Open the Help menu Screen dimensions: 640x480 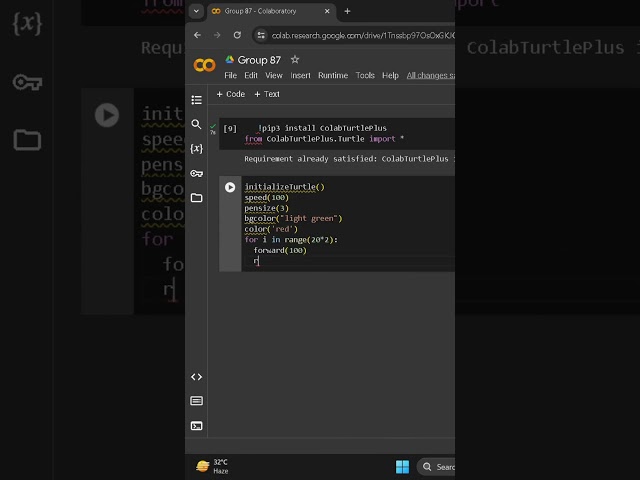[x=390, y=76]
